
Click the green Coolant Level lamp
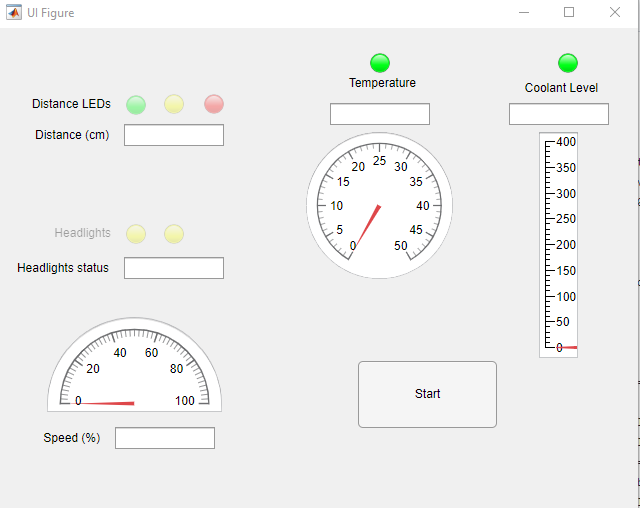[568, 63]
